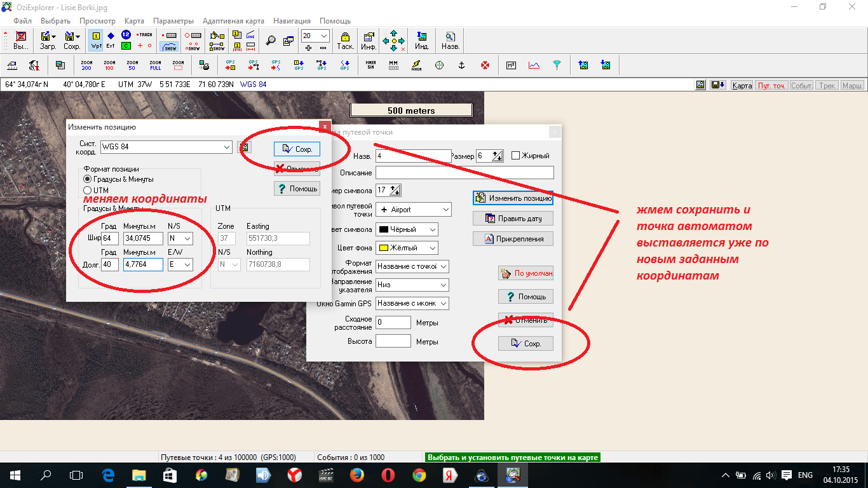Expand the WGS 84 datum dropdown

tap(227, 147)
